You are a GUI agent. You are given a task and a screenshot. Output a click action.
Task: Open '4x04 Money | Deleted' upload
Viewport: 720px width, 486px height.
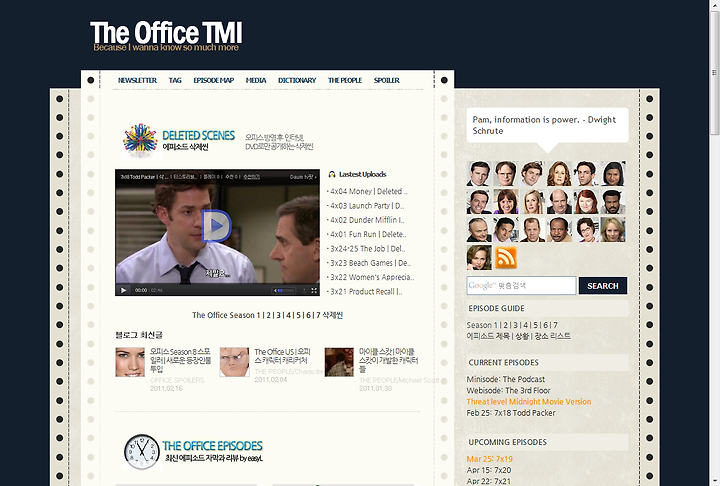[x=369, y=192]
